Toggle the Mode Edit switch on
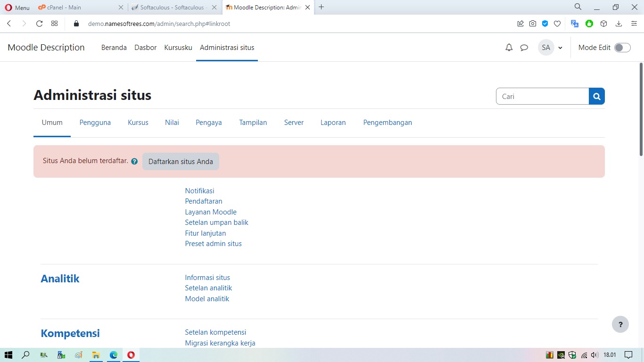Image resolution: width=644 pixels, height=362 pixels. tap(622, 48)
